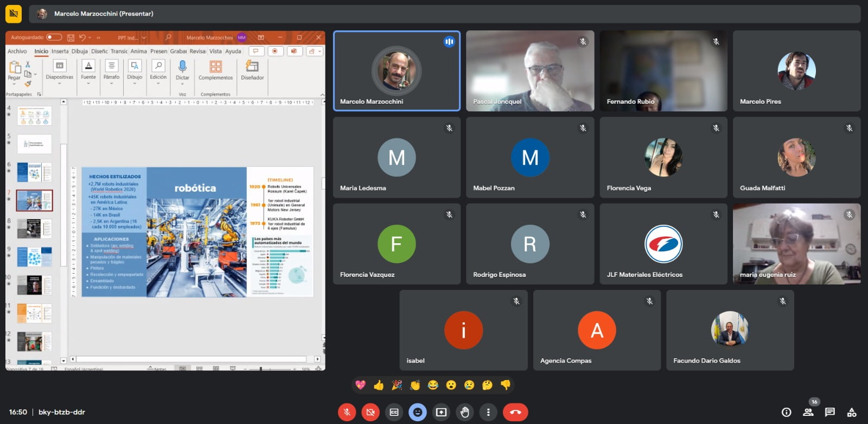Toggle the Autoguardado switch in PowerPoint
The height and width of the screenshot is (424, 868).
pos(54,37)
